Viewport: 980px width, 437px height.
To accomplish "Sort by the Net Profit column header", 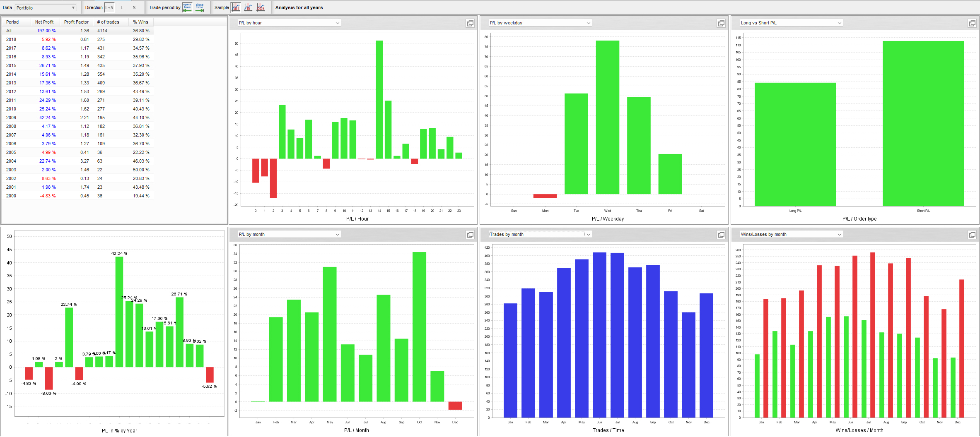I will (x=44, y=22).
